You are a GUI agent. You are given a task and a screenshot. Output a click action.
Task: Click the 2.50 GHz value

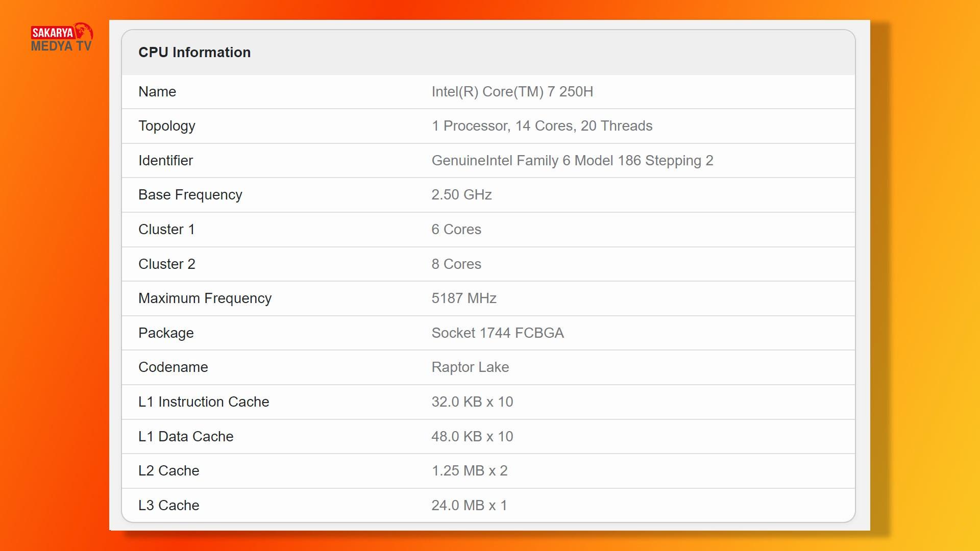click(x=461, y=195)
